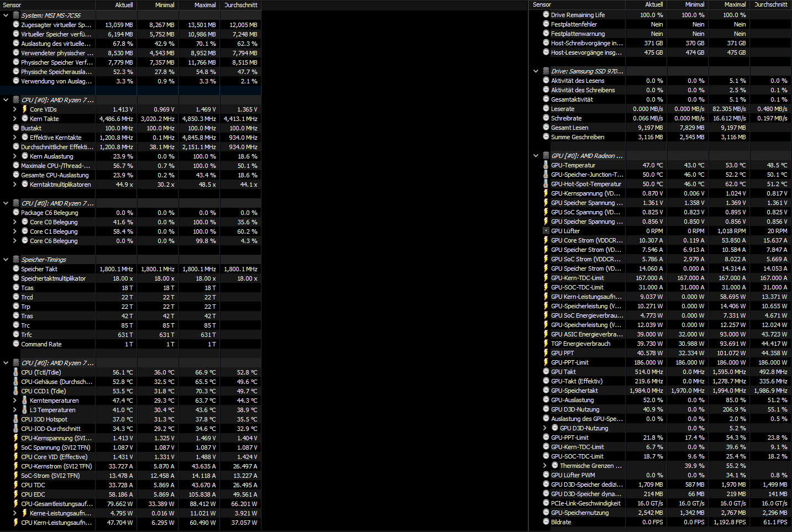The height and width of the screenshot is (532, 792).
Task: Select the GPU-Speichertakt row
Action: pos(661,391)
